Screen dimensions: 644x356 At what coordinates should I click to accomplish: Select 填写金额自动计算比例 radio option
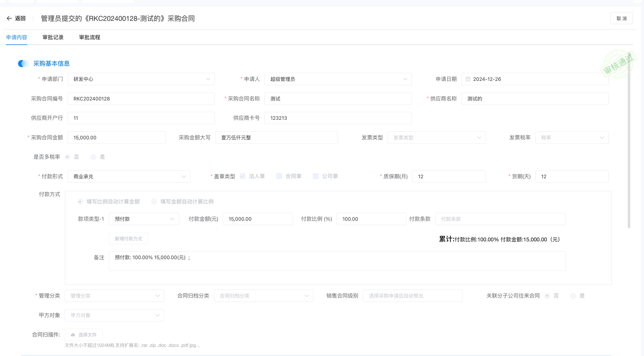(154, 202)
